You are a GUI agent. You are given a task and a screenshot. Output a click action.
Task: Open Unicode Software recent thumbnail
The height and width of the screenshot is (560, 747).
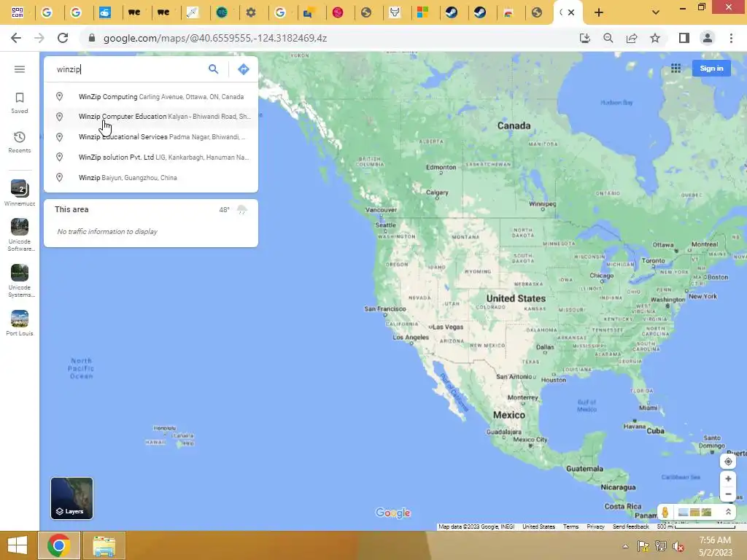(20, 234)
